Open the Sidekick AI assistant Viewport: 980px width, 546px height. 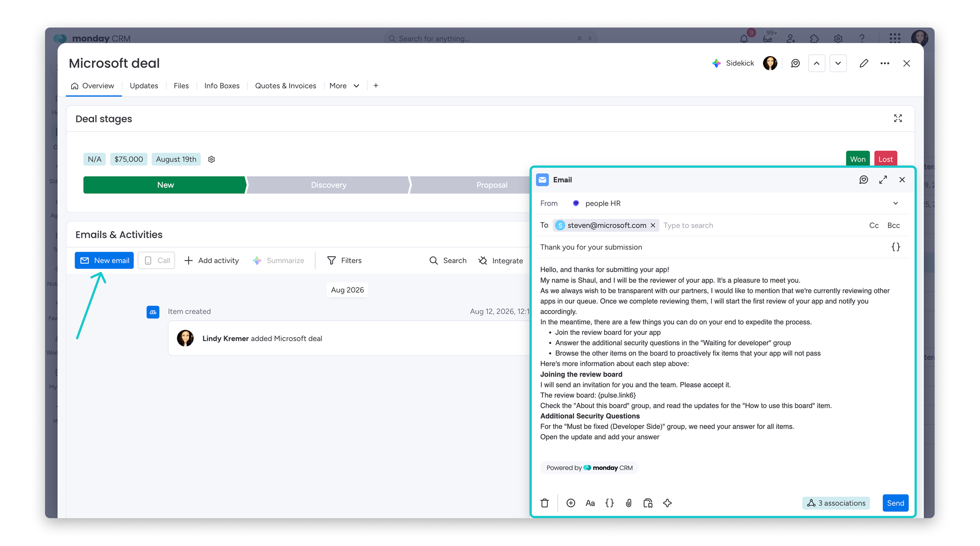[x=733, y=63]
